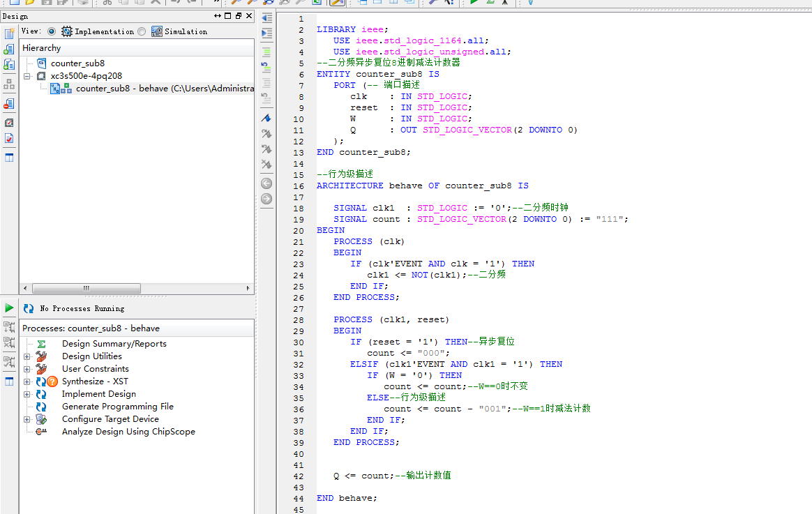Expand the Design Utilities node
The image size is (812, 514).
pyautogui.click(x=27, y=356)
